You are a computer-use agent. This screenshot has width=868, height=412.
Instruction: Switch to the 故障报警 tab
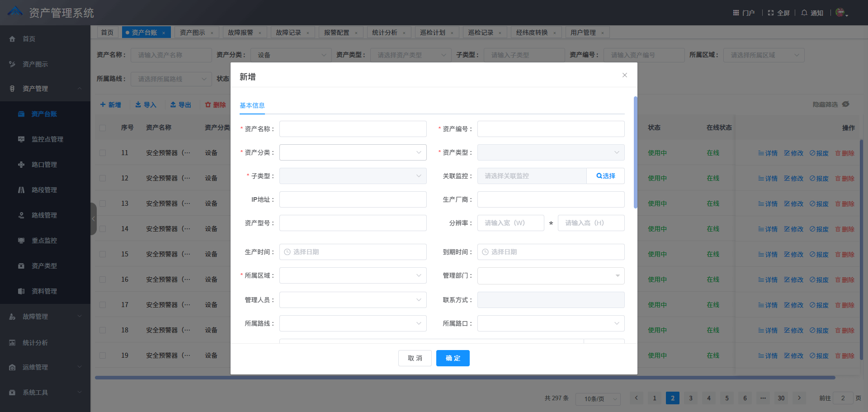click(240, 32)
